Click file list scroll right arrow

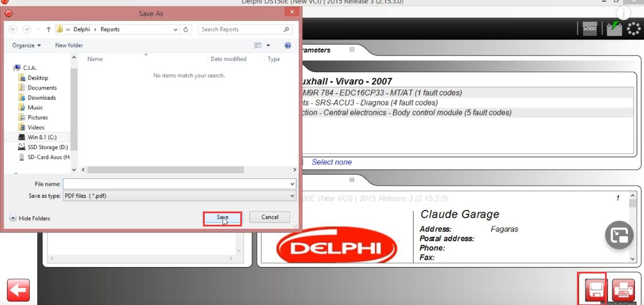[295, 170]
